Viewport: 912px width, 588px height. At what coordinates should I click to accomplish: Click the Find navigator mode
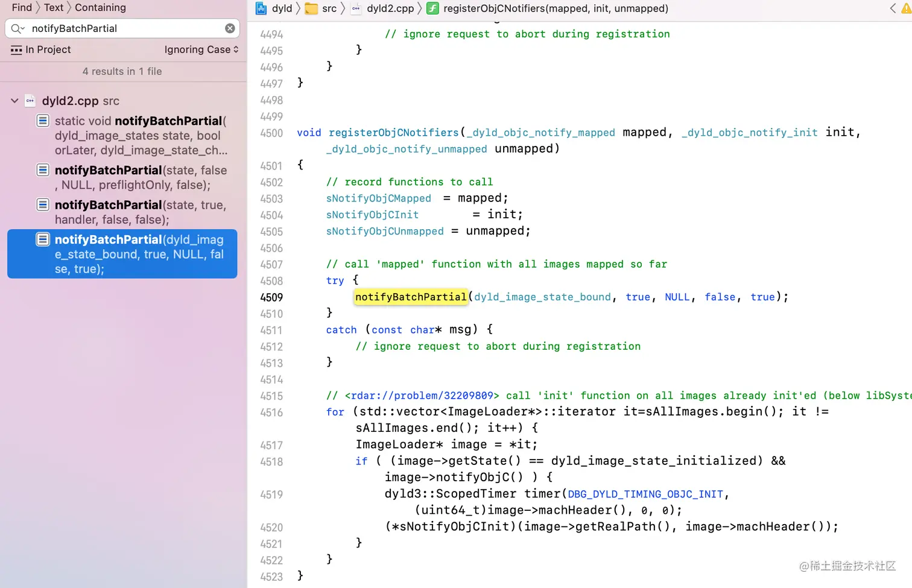click(22, 7)
